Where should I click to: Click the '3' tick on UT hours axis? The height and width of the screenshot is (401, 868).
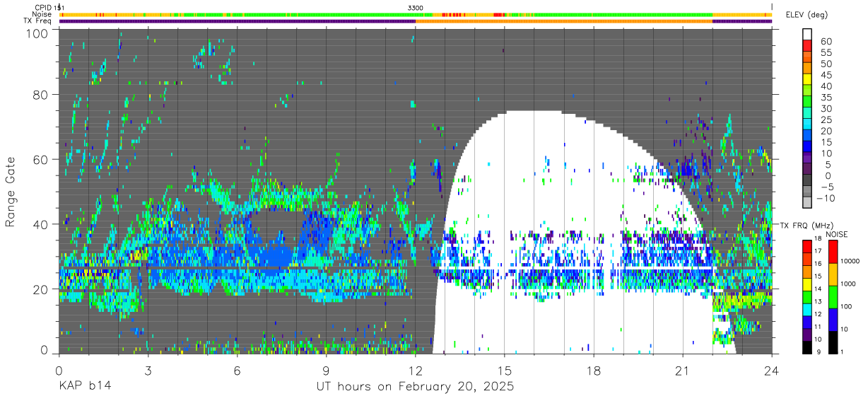point(148,371)
